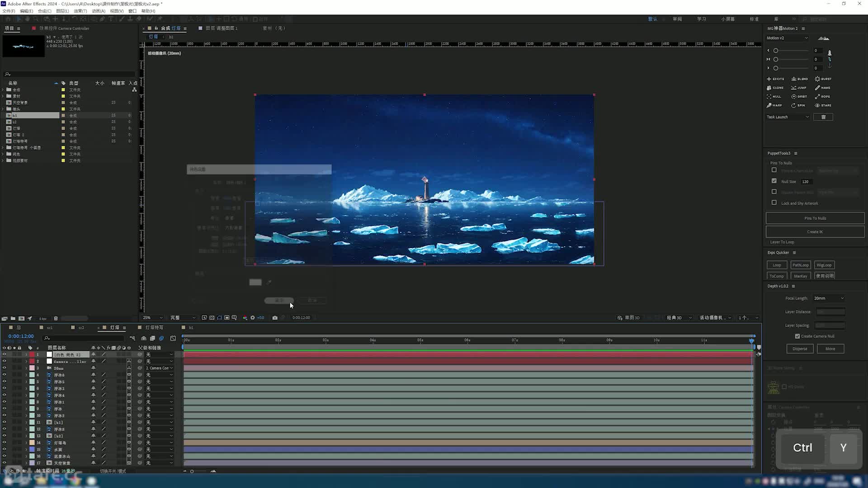Click the NULL tool in Motion 2
Image resolution: width=868 pixels, height=488 pixels.
click(774, 97)
